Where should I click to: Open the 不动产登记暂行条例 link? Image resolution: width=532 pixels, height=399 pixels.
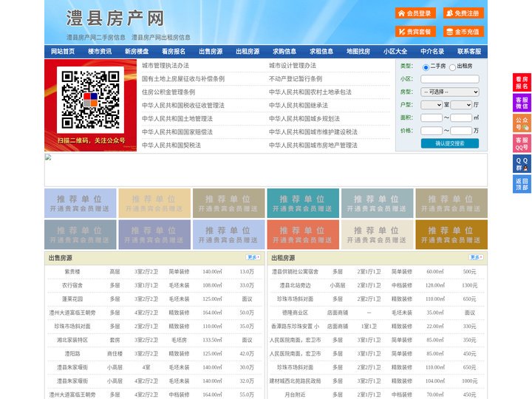coord(296,79)
